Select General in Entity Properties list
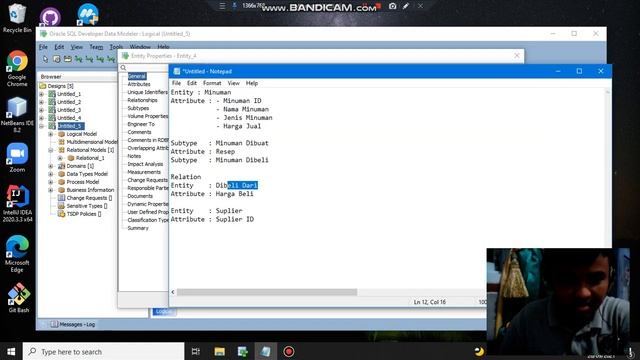The image size is (640, 360). pyautogui.click(x=137, y=76)
